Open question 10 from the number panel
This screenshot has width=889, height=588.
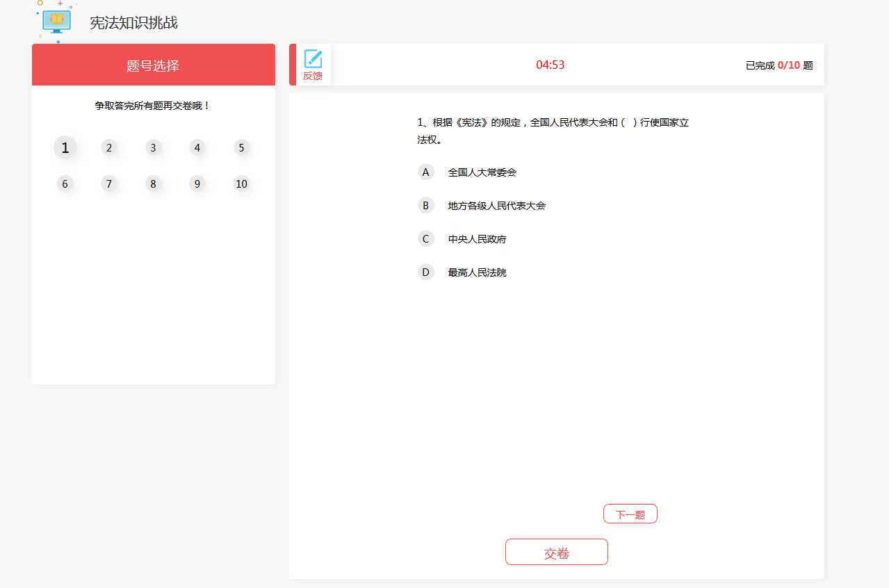coord(241,183)
